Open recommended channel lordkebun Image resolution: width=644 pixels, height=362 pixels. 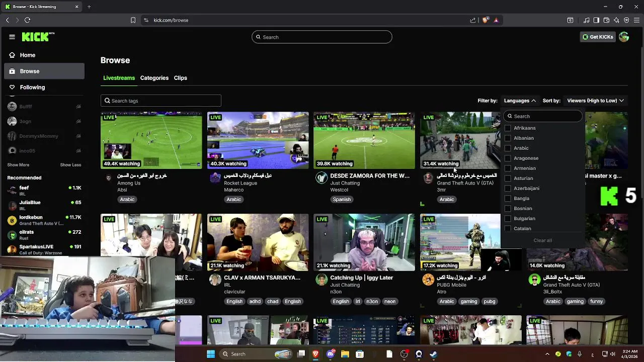44,220
